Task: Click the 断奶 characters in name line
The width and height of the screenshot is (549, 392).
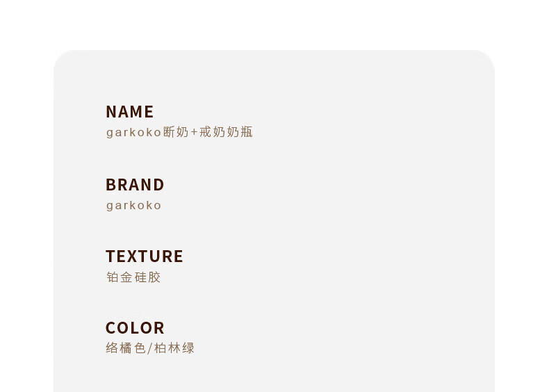Action: point(176,132)
